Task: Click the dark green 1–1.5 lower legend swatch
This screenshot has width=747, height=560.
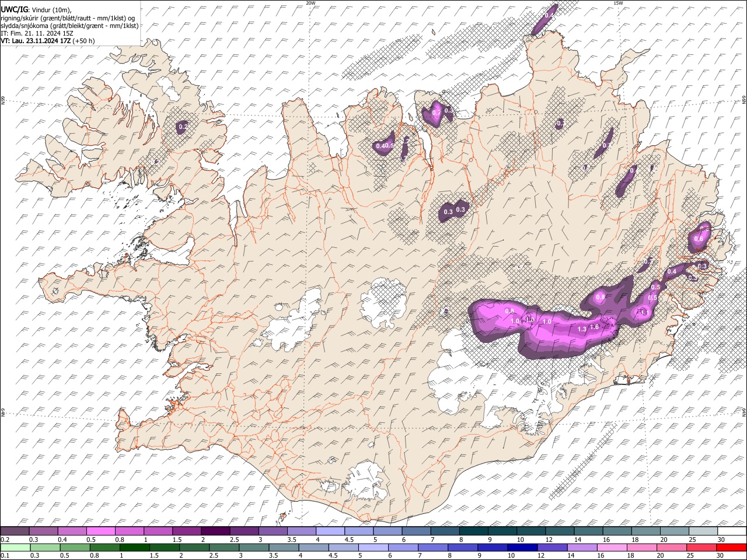Action: tap(134, 547)
